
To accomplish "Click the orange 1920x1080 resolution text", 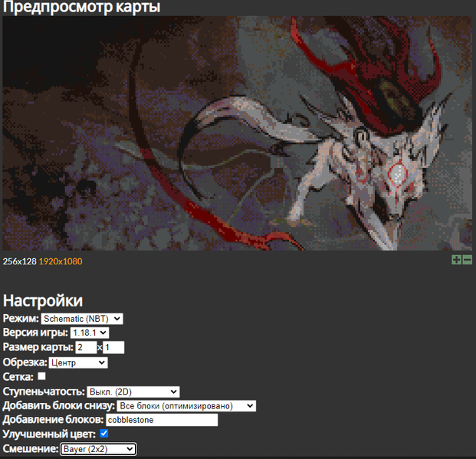I will coord(61,261).
